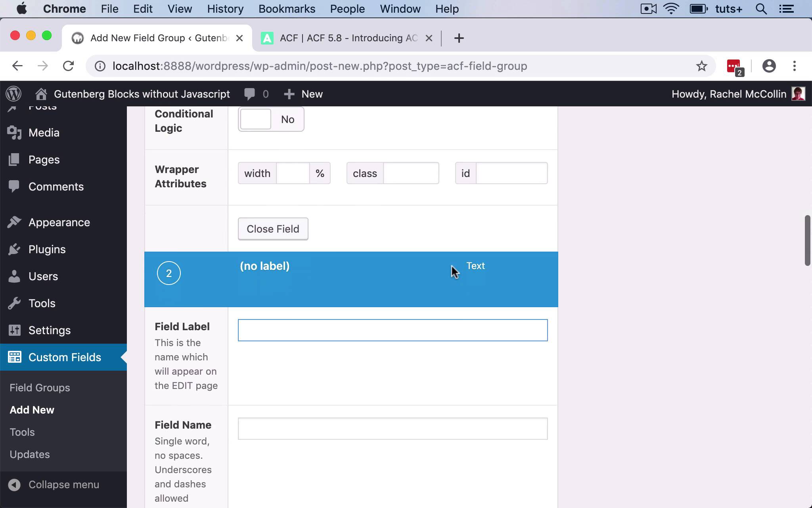The image size is (812, 508).
Task: Open Spotlight search in the menu bar
Action: pyautogui.click(x=761, y=9)
